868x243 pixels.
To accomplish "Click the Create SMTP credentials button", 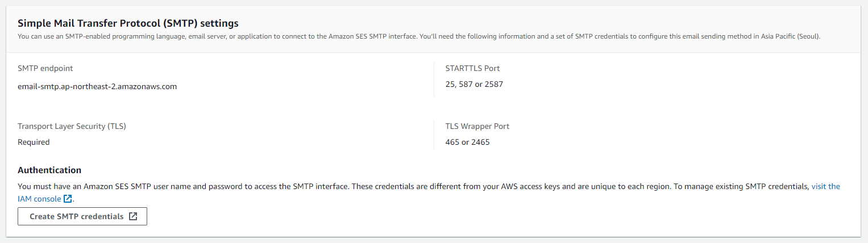I will pyautogui.click(x=82, y=216).
